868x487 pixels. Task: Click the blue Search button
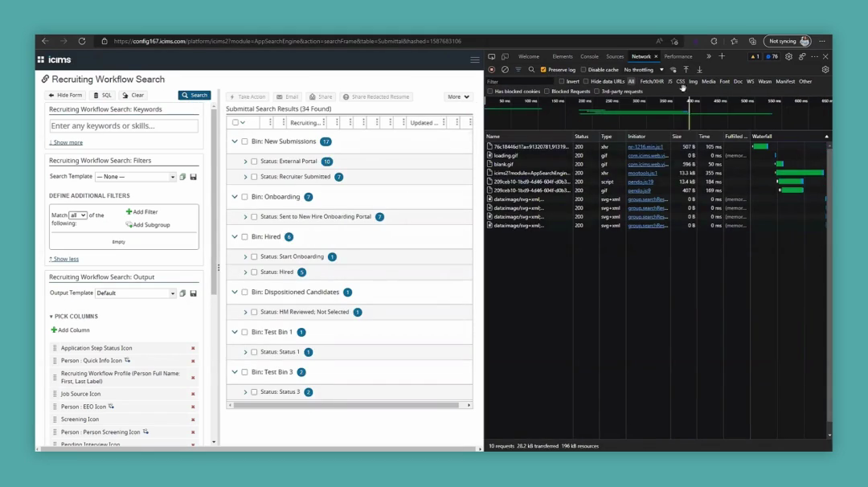[x=194, y=95]
